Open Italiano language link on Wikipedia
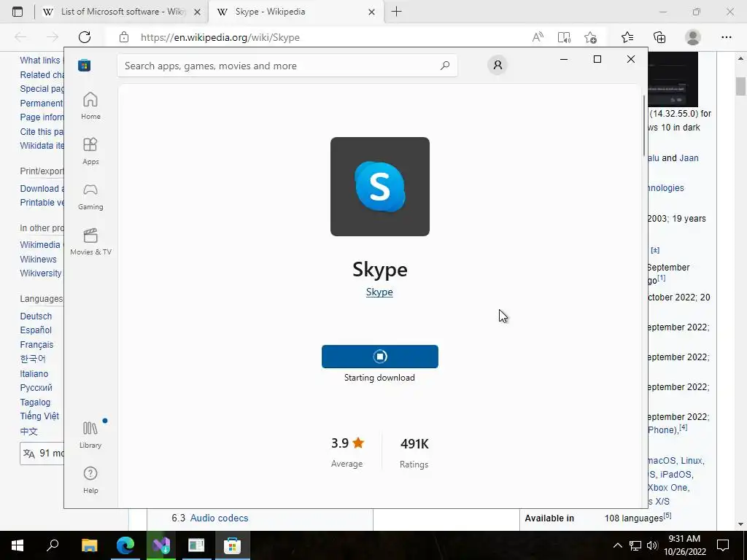Viewport: 747px width, 560px height. pyautogui.click(x=34, y=374)
